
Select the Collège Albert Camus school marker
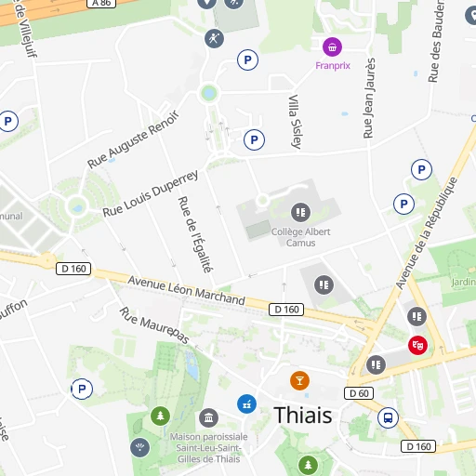tap(300, 212)
